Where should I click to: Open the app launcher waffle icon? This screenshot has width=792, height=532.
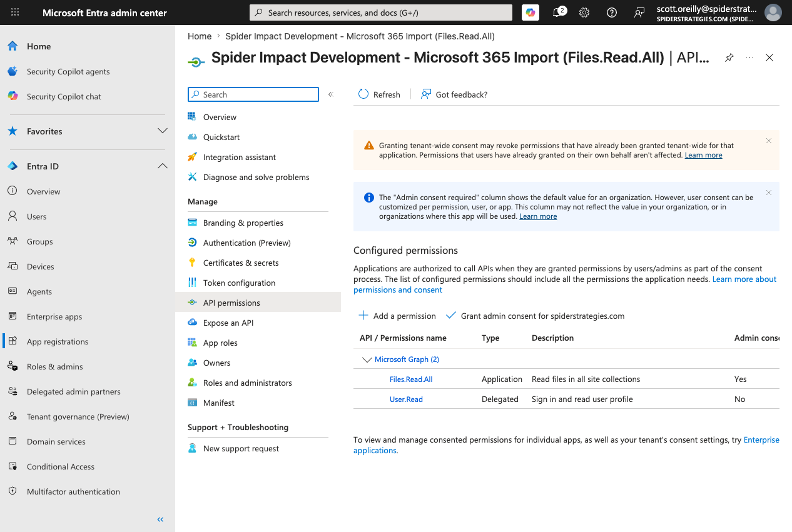coord(15,13)
